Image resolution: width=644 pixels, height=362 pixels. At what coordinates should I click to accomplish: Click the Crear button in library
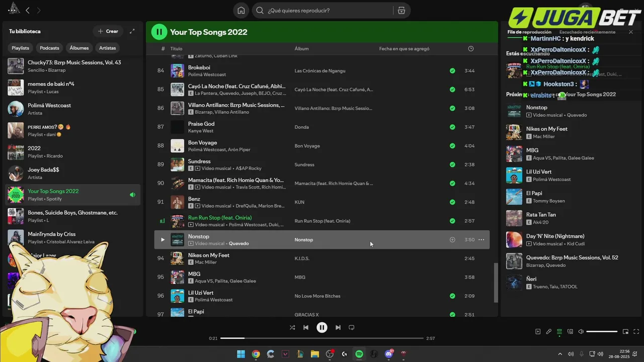coord(108,31)
